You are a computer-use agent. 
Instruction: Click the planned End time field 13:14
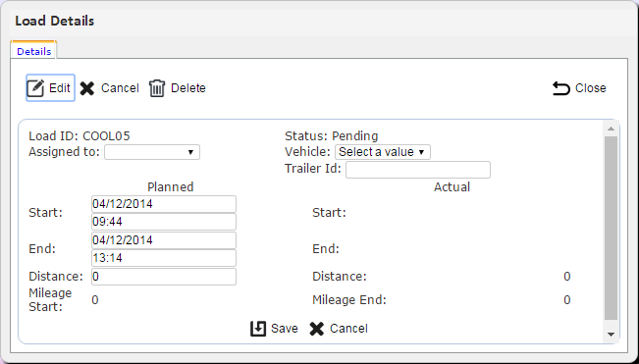[x=164, y=258]
